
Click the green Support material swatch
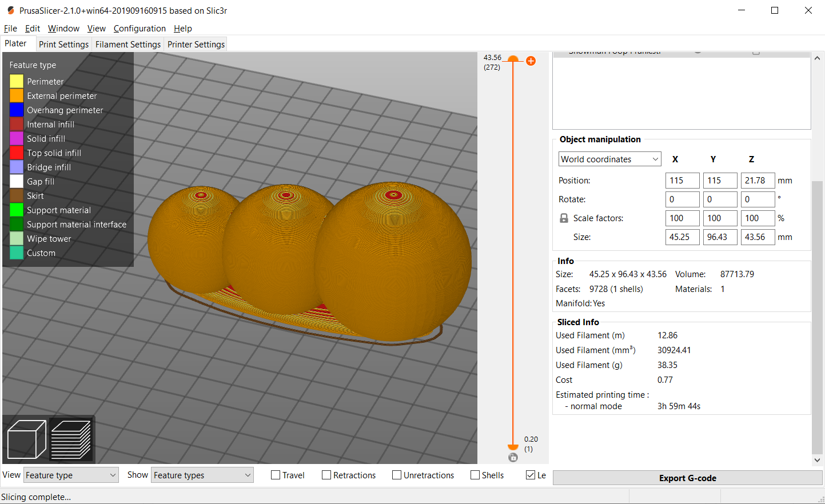pos(17,210)
